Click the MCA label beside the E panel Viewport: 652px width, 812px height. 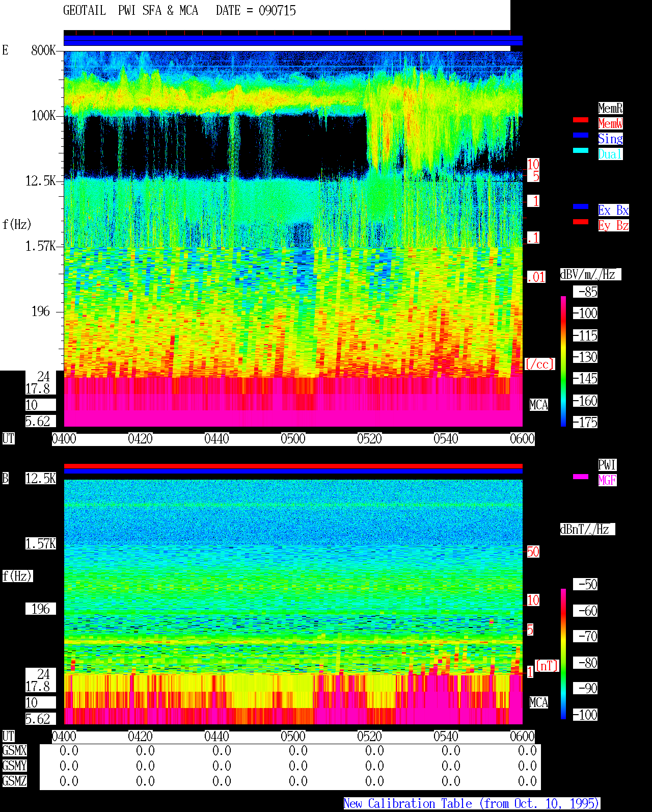coord(539,405)
